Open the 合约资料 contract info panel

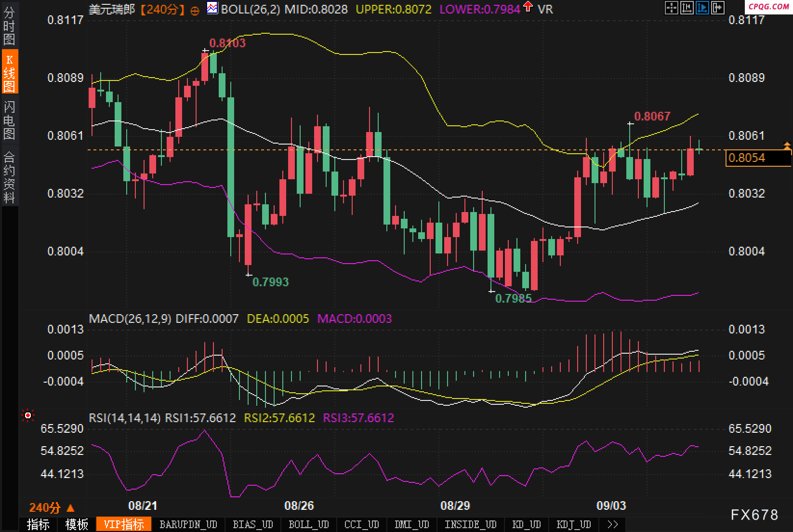9,177
